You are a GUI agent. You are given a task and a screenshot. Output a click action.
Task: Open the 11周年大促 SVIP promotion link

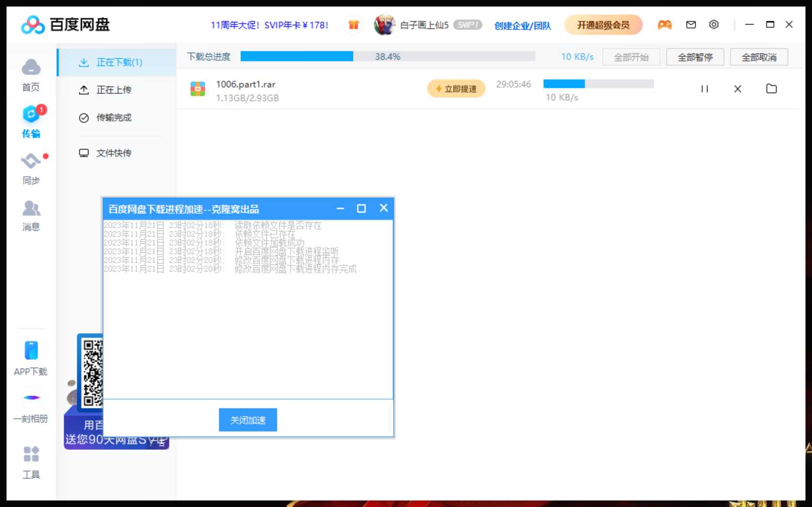(x=270, y=25)
